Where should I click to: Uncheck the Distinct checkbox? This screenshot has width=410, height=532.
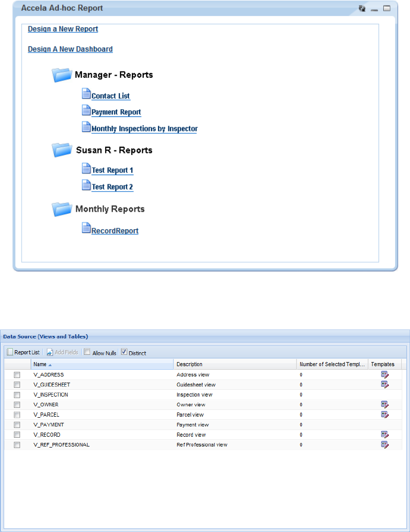coord(124,352)
